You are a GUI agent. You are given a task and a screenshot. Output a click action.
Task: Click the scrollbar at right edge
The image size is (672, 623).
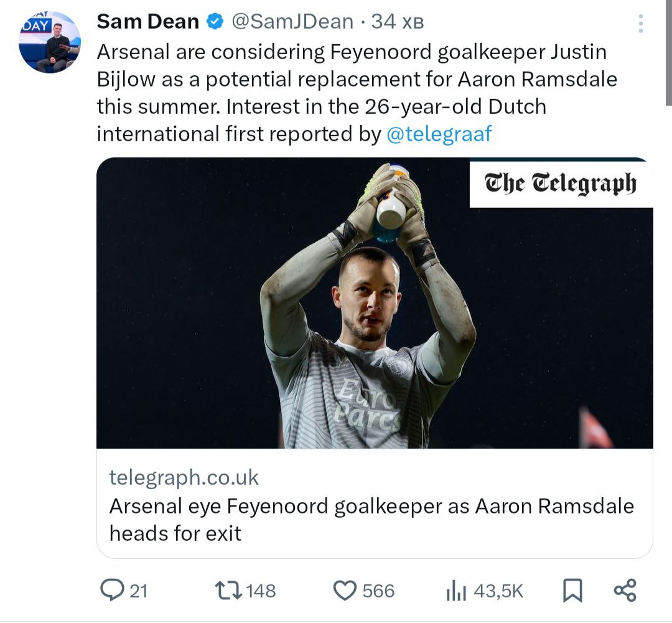click(668, 53)
